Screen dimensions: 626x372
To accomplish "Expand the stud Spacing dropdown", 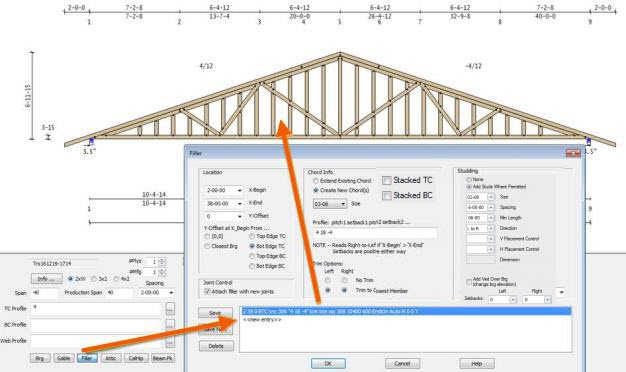I will 491,208.
